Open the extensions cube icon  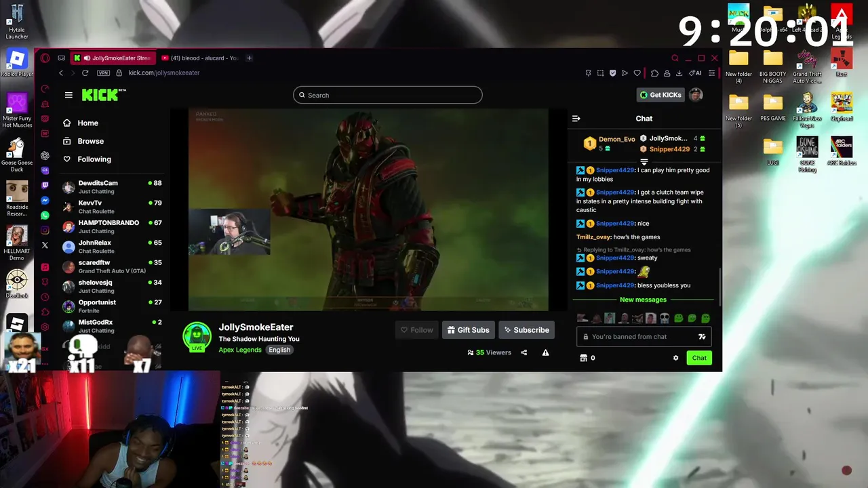pyautogui.click(x=654, y=73)
